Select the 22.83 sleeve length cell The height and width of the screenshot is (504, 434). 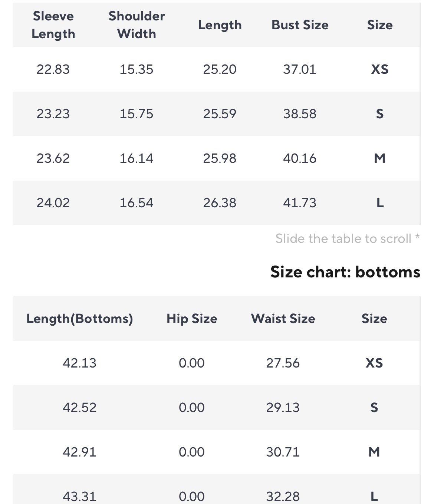53,69
